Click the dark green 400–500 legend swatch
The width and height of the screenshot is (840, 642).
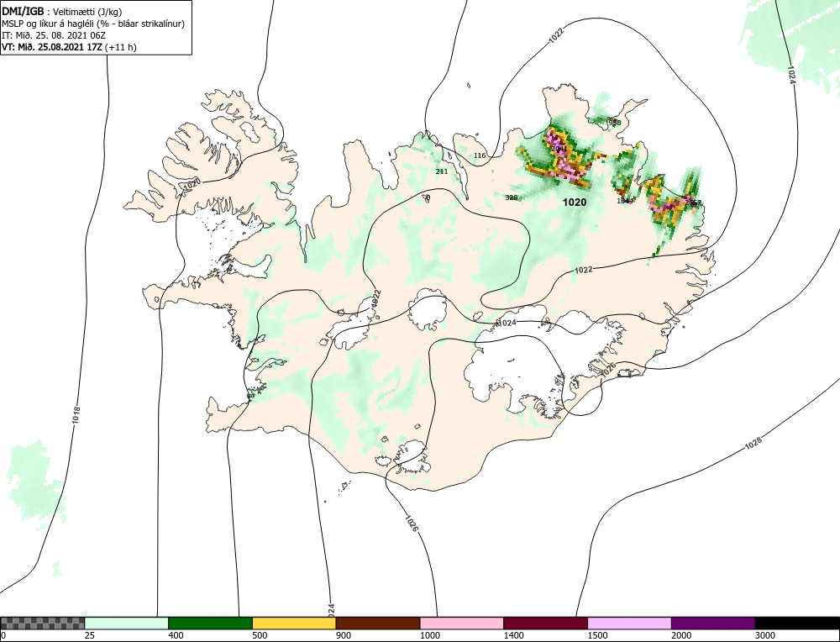210,624
